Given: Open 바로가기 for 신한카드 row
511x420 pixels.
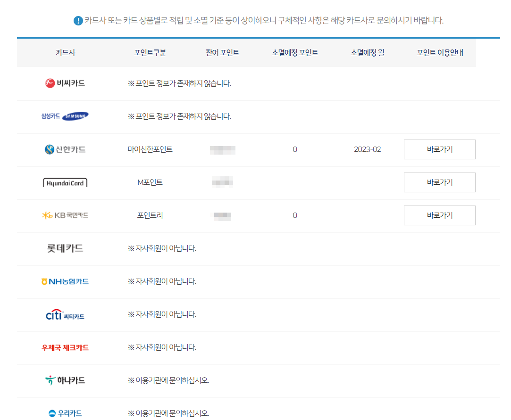Looking at the screenshot, I should [440, 149].
